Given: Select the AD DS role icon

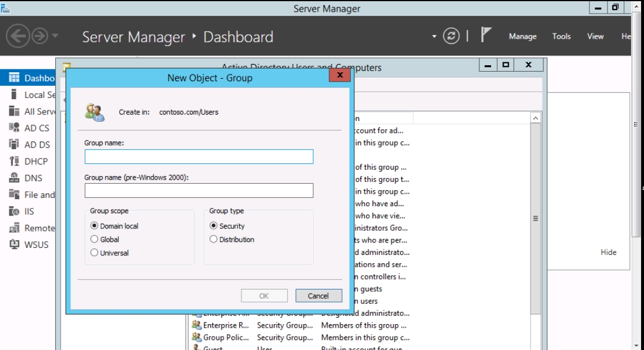Looking at the screenshot, I should click(14, 144).
